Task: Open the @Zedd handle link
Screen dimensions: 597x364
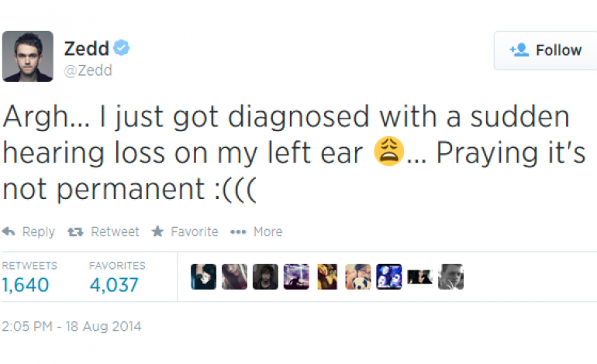Action: coord(88,70)
